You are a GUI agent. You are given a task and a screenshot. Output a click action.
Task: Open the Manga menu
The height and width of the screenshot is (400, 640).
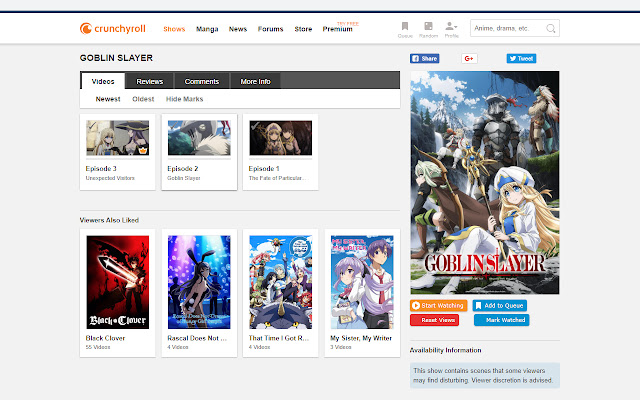tap(207, 29)
